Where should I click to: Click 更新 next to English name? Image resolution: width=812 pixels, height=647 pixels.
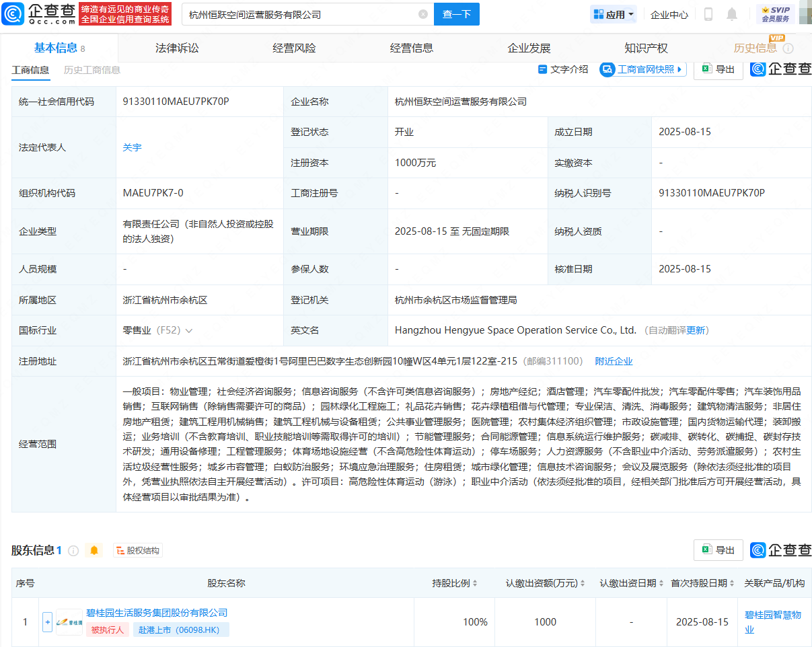point(696,330)
